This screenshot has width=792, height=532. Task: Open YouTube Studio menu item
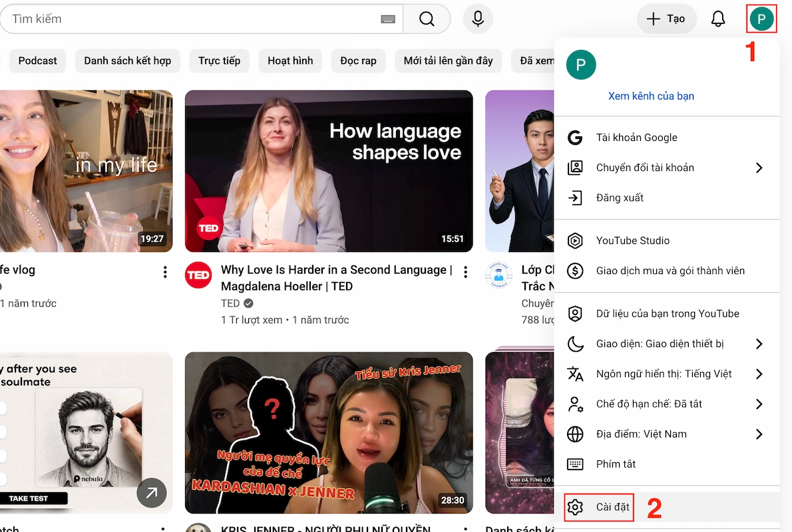click(667, 241)
